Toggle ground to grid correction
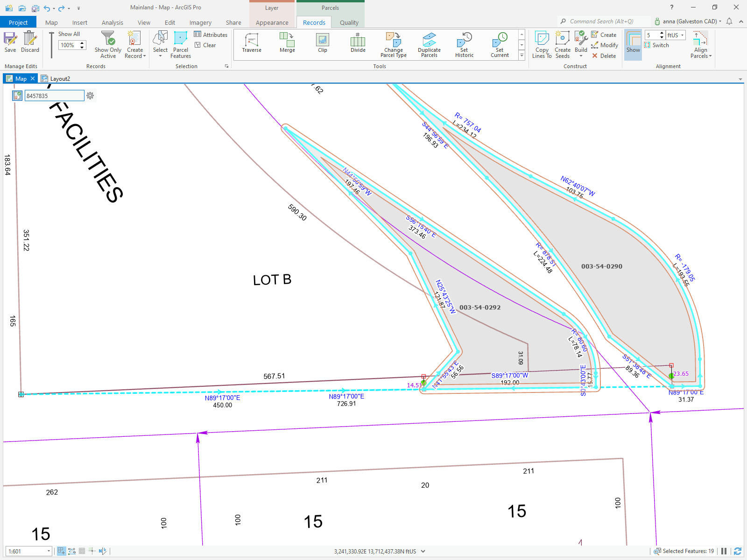 pos(103,551)
